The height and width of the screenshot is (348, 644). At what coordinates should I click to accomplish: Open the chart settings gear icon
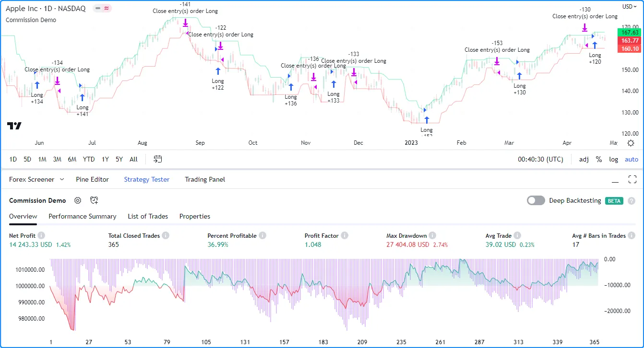(x=631, y=143)
